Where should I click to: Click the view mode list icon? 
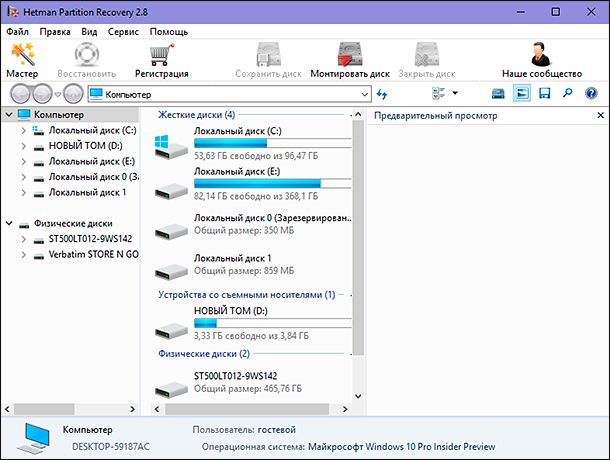[x=439, y=93]
